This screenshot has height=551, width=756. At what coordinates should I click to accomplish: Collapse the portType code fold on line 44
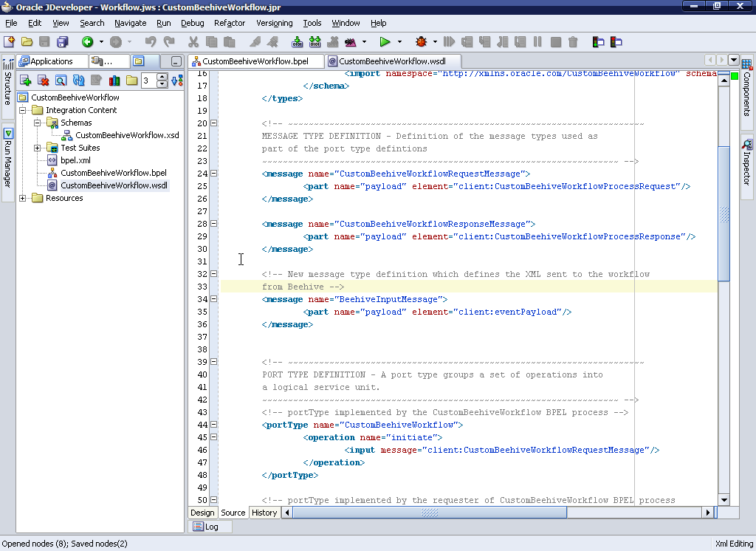click(213, 425)
